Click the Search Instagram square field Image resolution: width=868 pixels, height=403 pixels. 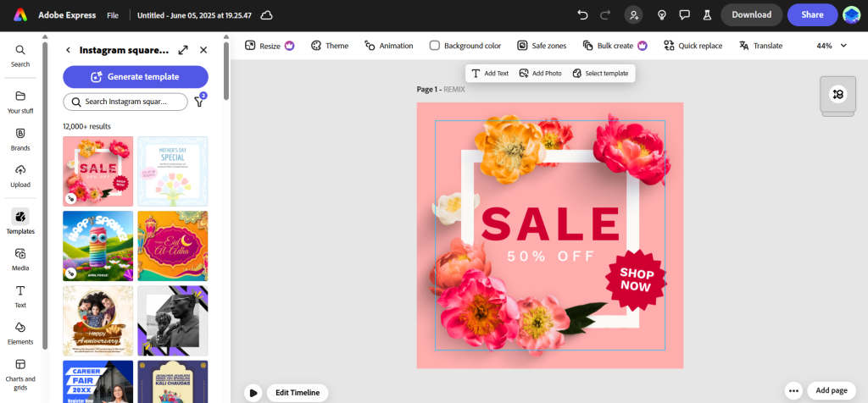(125, 102)
